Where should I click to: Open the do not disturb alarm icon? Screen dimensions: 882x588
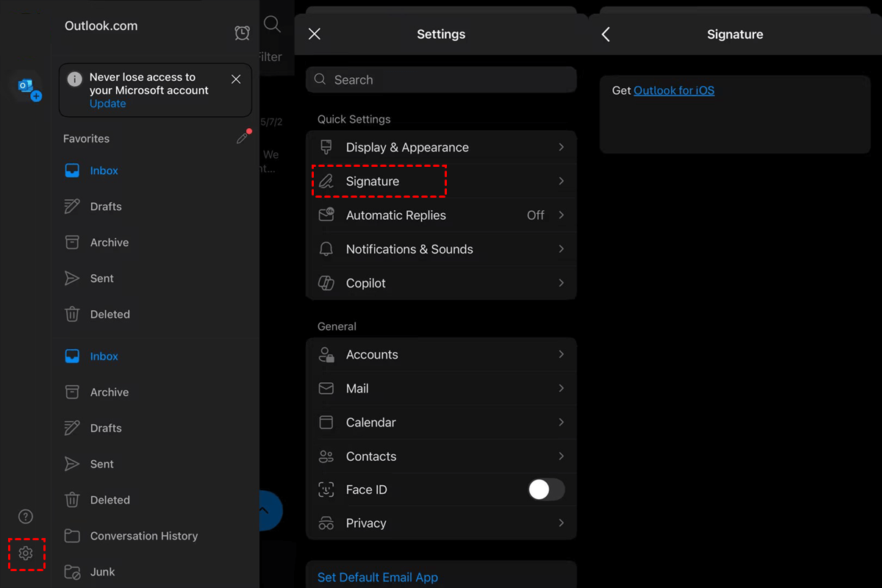point(242,32)
